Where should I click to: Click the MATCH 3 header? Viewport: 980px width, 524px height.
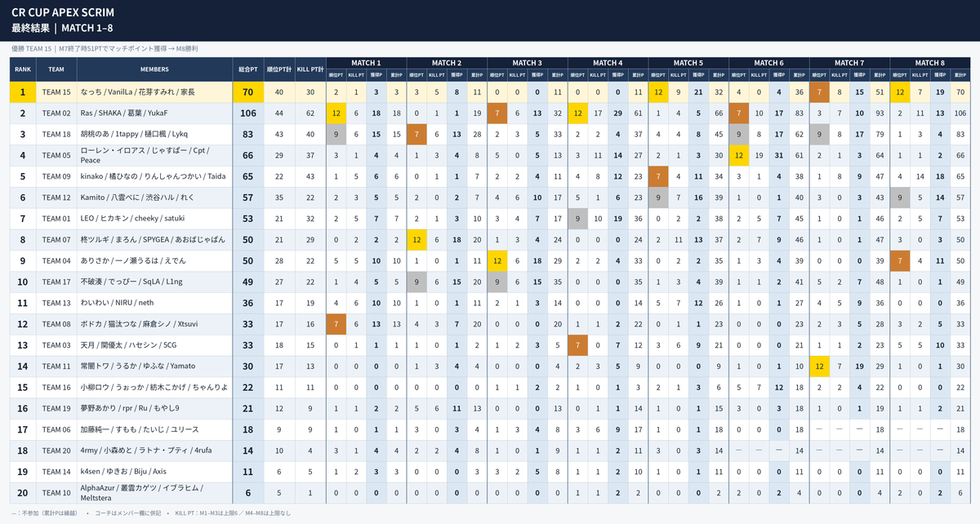[x=528, y=63]
